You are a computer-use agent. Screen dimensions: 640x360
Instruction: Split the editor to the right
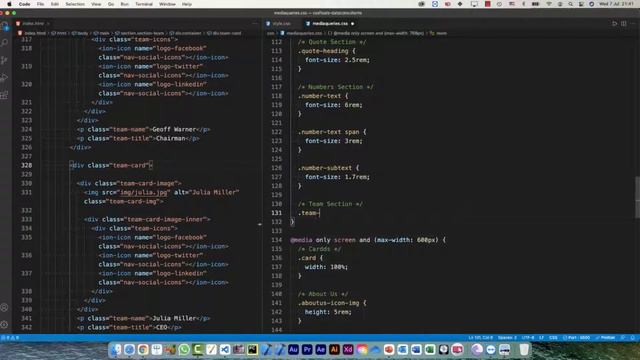coord(624,24)
